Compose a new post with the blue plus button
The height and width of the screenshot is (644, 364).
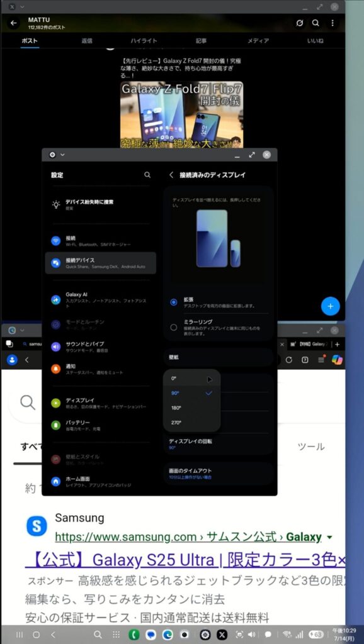click(x=330, y=306)
